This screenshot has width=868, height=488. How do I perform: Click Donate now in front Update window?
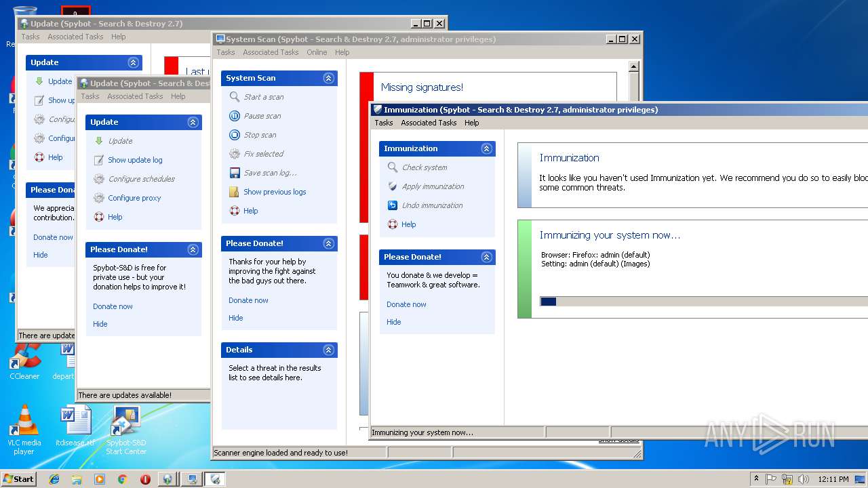pos(113,306)
